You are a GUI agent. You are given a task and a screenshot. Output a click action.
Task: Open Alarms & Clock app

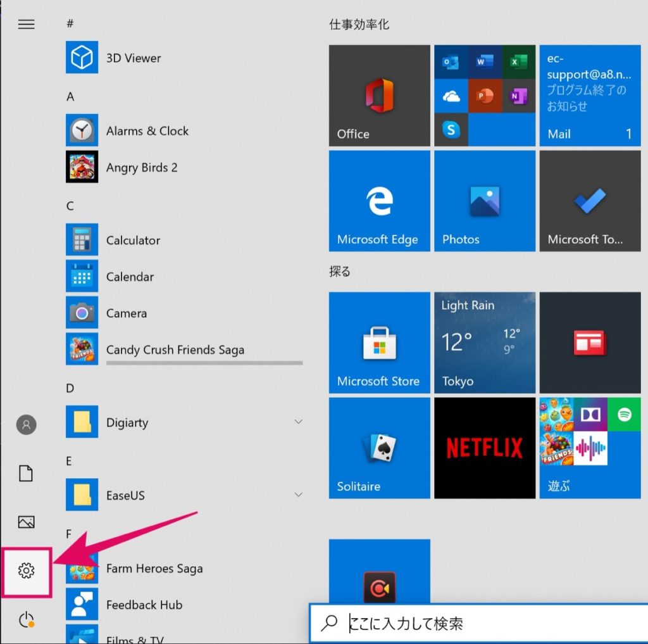click(x=184, y=130)
